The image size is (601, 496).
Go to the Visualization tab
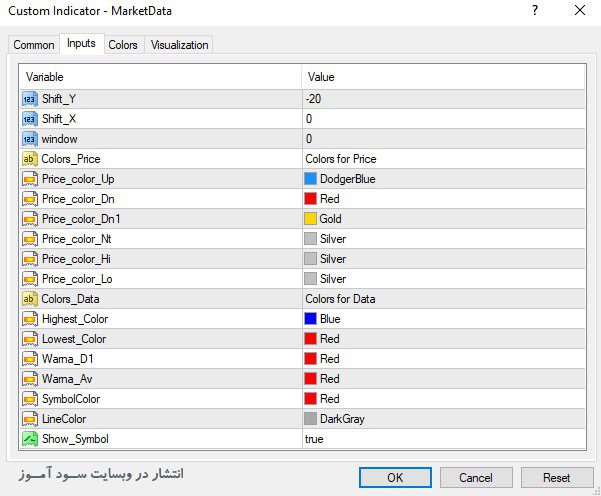click(x=179, y=45)
